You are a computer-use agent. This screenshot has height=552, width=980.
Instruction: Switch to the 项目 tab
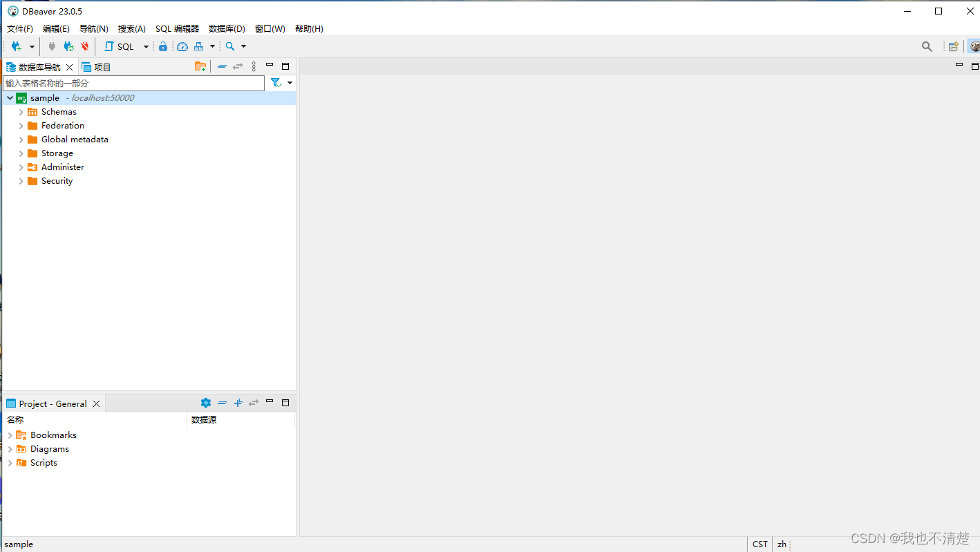coord(97,67)
